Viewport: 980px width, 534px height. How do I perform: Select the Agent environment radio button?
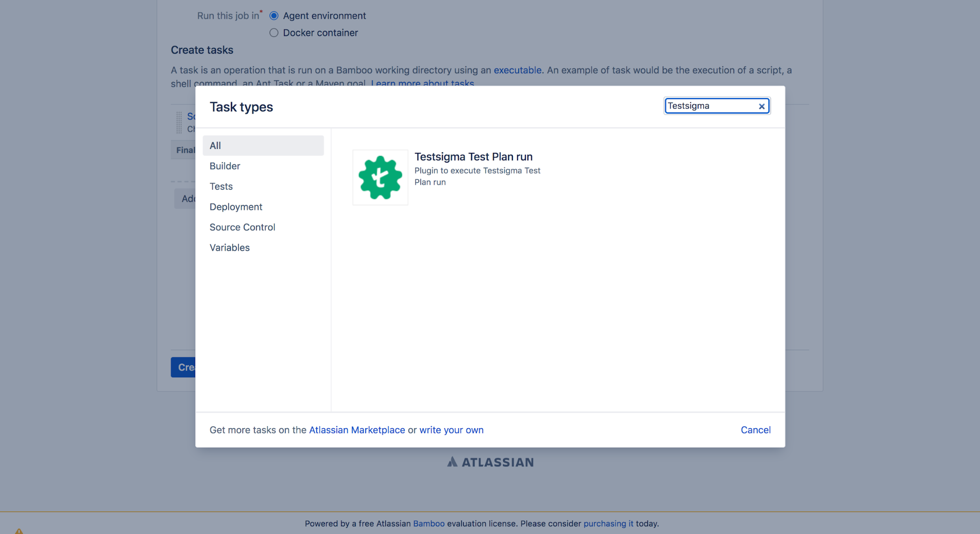click(274, 16)
